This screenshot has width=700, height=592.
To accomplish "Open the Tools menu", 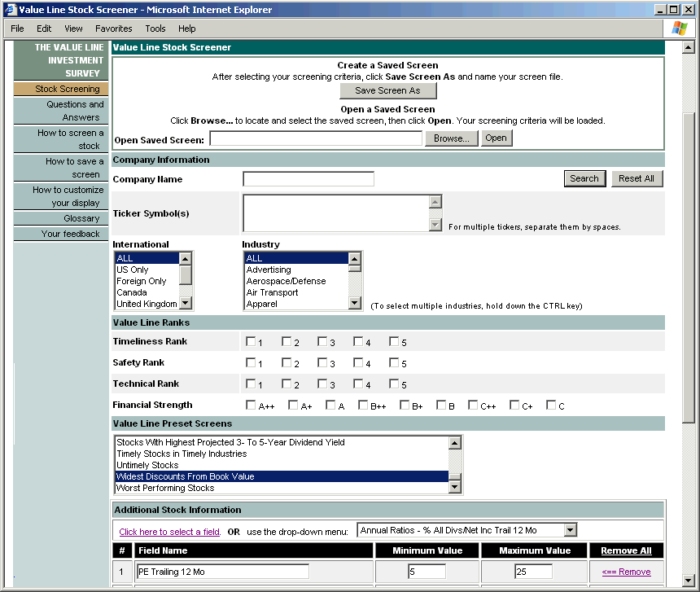I will (155, 29).
